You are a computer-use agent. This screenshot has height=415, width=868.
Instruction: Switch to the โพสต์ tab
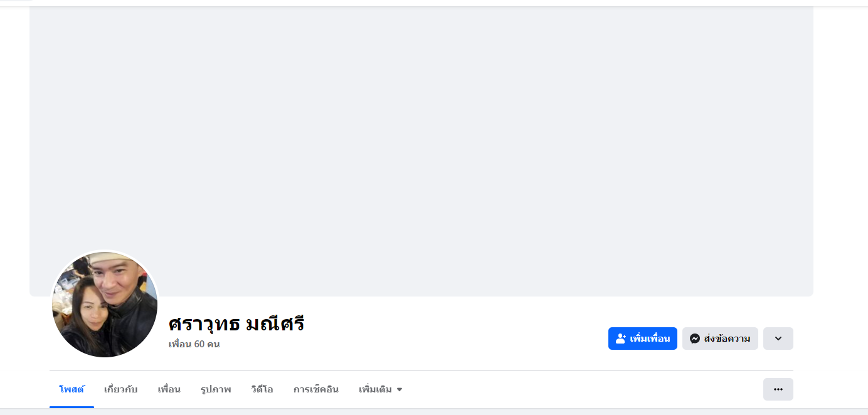click(71, 389)
